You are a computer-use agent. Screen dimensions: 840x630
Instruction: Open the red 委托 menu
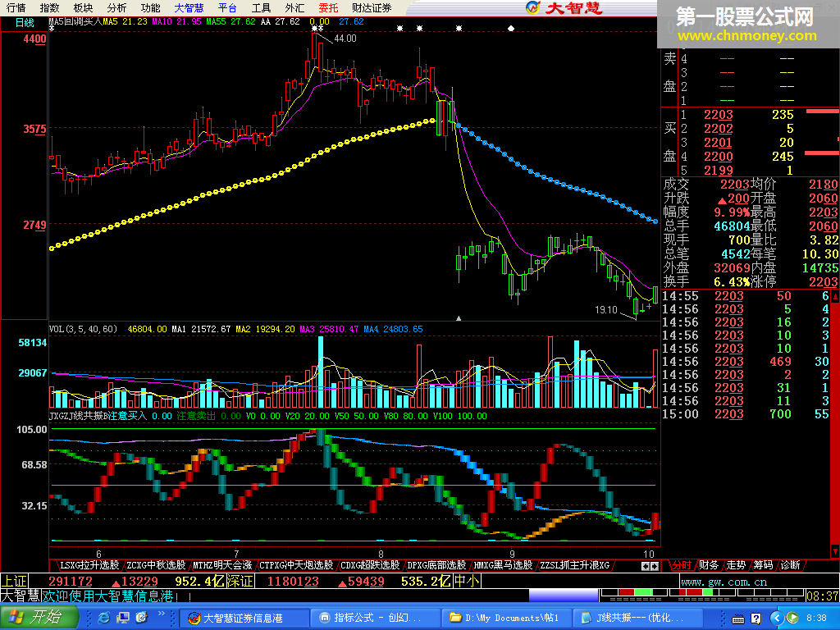point(328,7)
